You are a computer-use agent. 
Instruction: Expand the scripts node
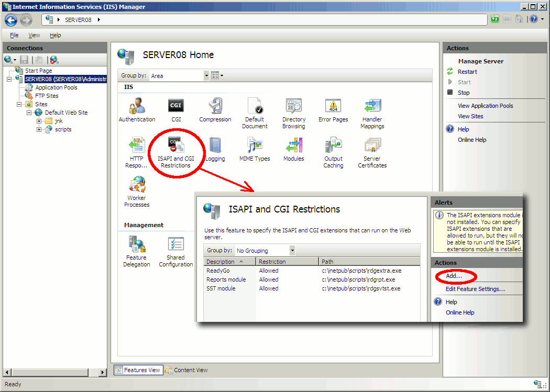(x=39, y=130)
